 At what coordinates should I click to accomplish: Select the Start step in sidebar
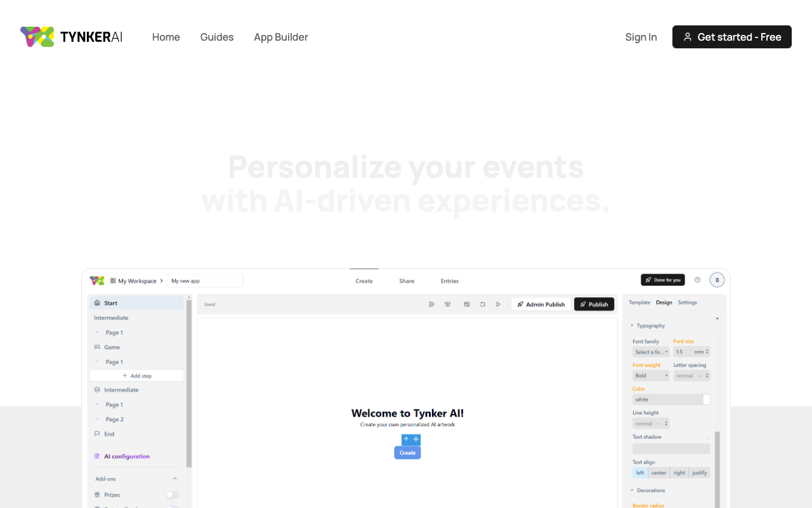coord(136,303)
